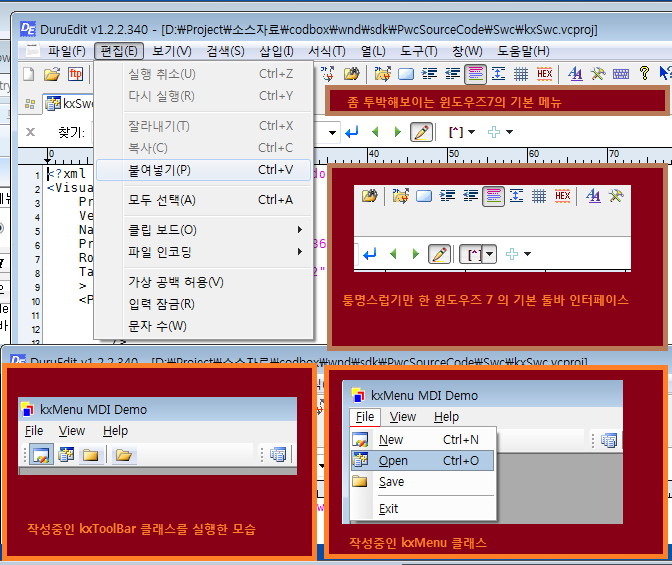Click the grid icon left of HEX in main toolbar

[521, 74]
